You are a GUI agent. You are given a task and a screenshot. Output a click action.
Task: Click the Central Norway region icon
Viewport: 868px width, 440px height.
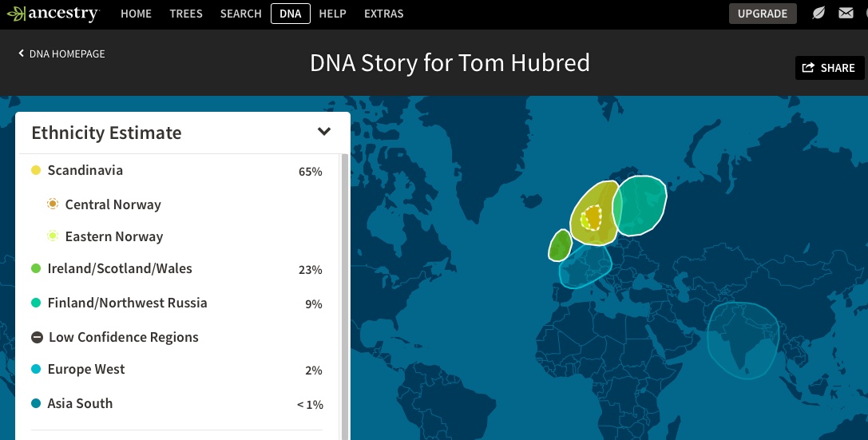tap(53, 204)
